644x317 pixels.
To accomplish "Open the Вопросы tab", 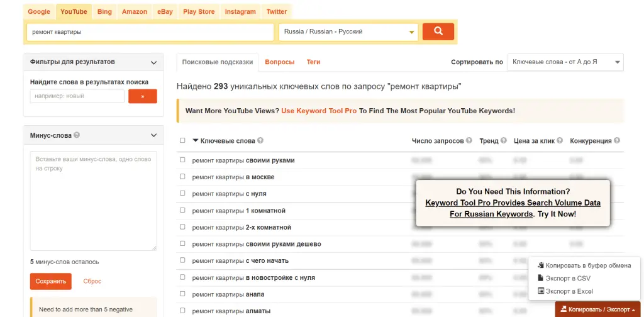I will pos(280,62).
